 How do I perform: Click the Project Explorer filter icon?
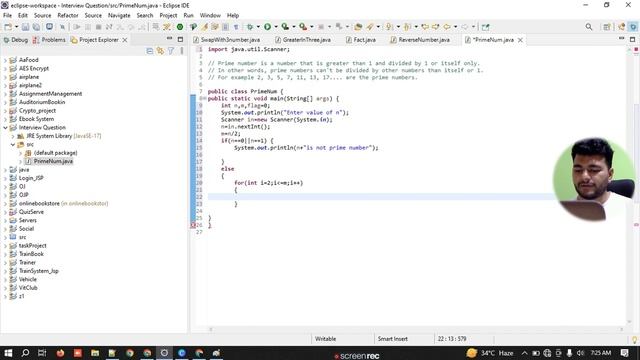point(171,51)
